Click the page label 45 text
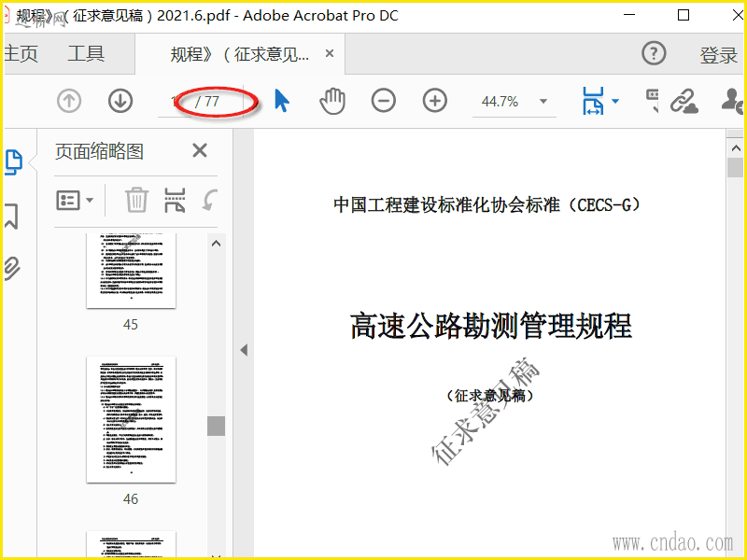The height and width of the screenshot is (560, 747). [131, 325]
